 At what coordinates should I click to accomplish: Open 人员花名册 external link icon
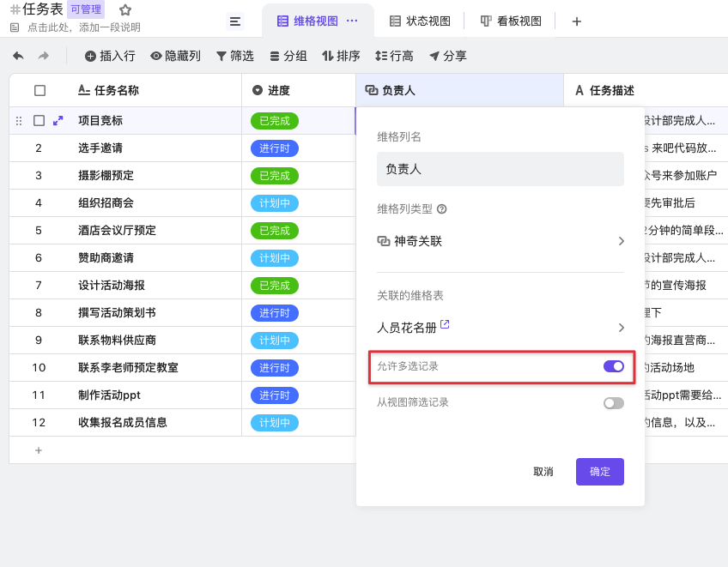click(445, 325)
